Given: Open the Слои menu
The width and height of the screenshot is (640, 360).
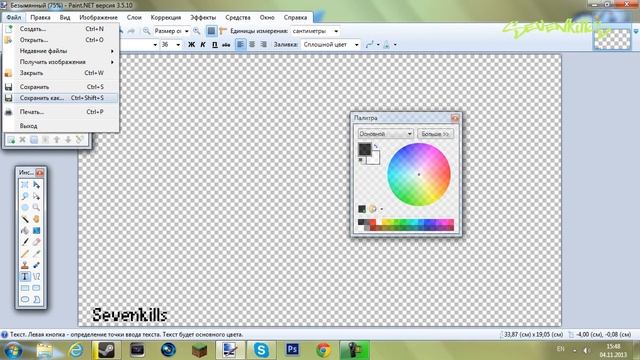Looking at the screenshot, I should [x=134, y=18].
